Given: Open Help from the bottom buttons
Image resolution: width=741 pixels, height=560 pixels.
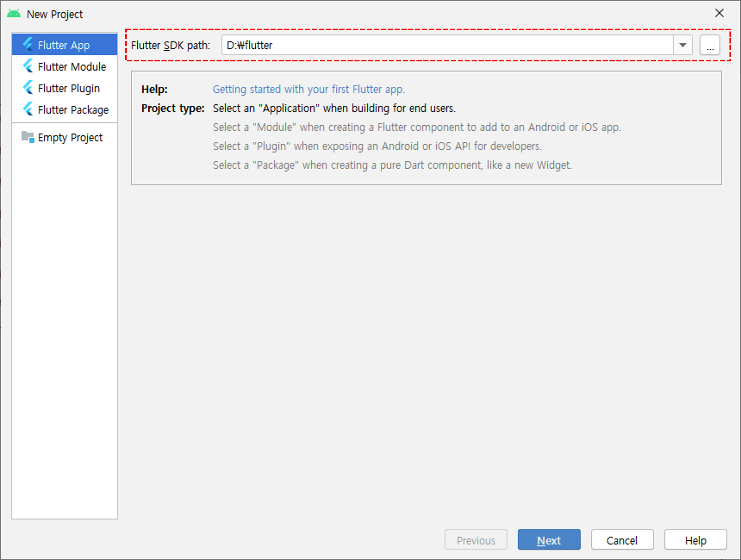Looking at the screenshot, I should click(695, 540).
